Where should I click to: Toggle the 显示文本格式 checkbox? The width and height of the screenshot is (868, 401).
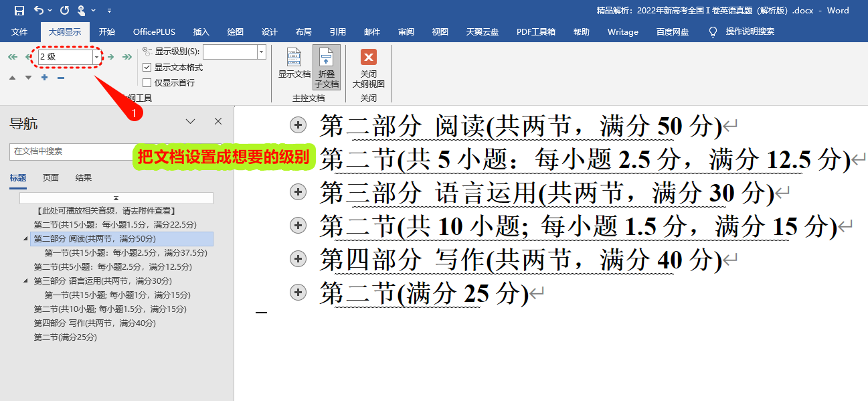(147, 67)
